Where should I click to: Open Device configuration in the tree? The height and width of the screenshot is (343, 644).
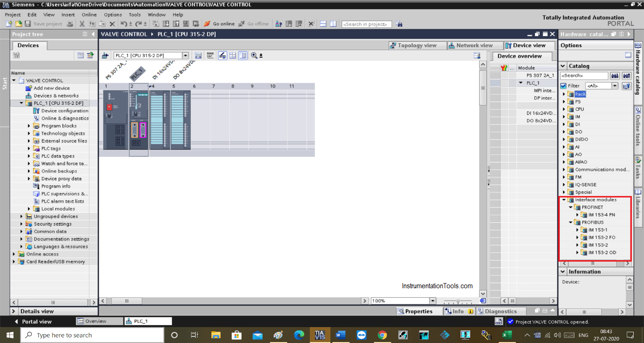[65, 111]
